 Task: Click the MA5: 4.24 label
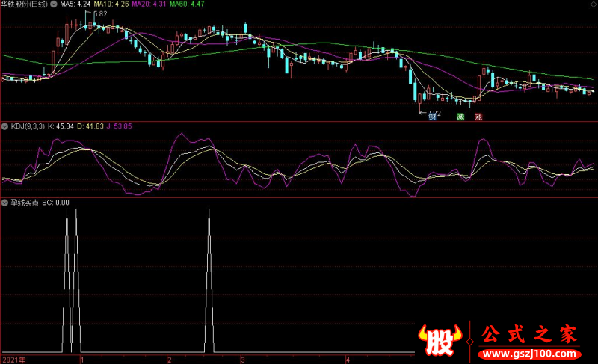(75, 4)
